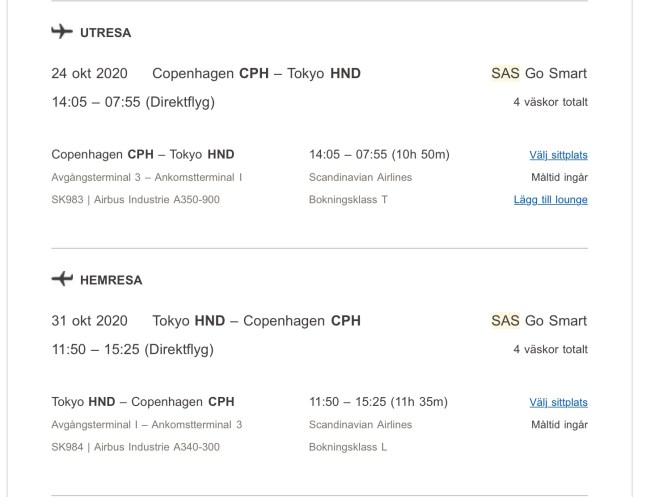Click Måltid ingår under the outbound flight
The width and height of the screenshot is (663, 497).
559,178
